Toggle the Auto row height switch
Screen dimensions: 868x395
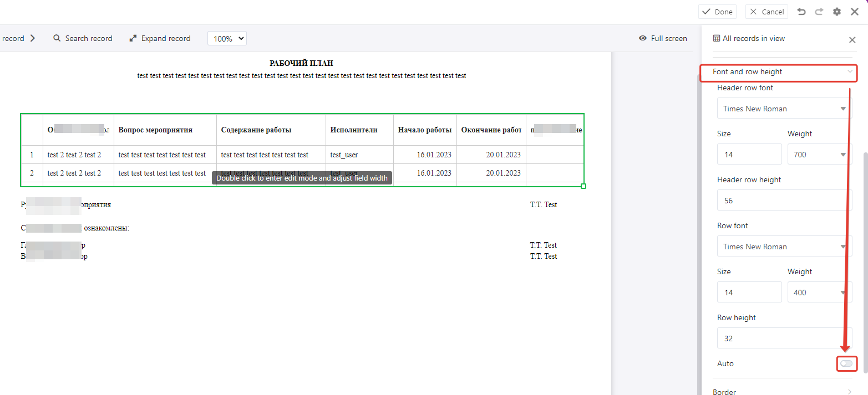tap(846, 363)
